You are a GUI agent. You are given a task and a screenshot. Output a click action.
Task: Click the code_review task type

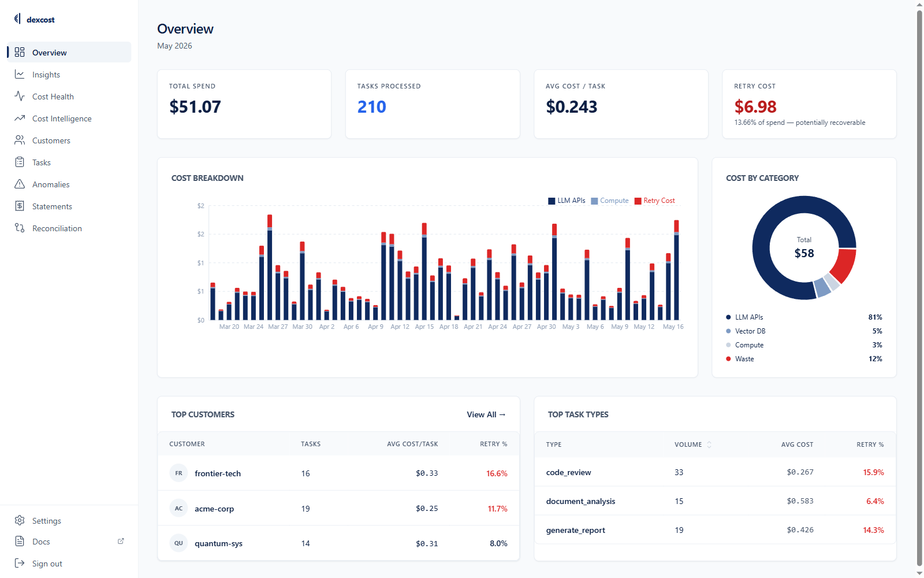tap(569, 472)
